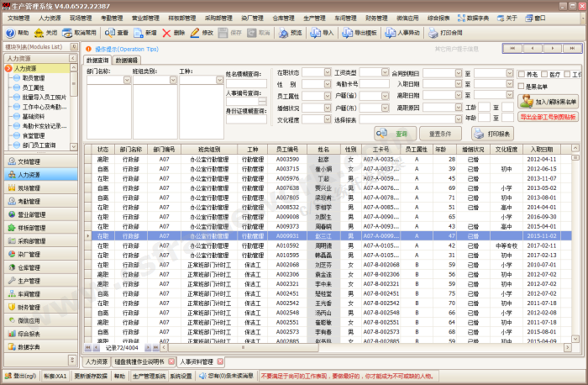
Task: Click the 删除 delete toolbar icon
Action: (173, 33)
